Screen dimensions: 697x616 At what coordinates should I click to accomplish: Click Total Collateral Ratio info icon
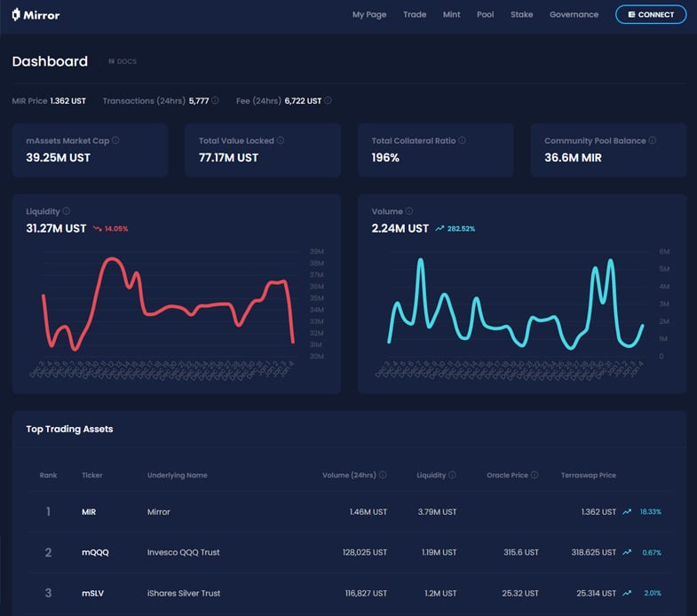click(463, 140)
